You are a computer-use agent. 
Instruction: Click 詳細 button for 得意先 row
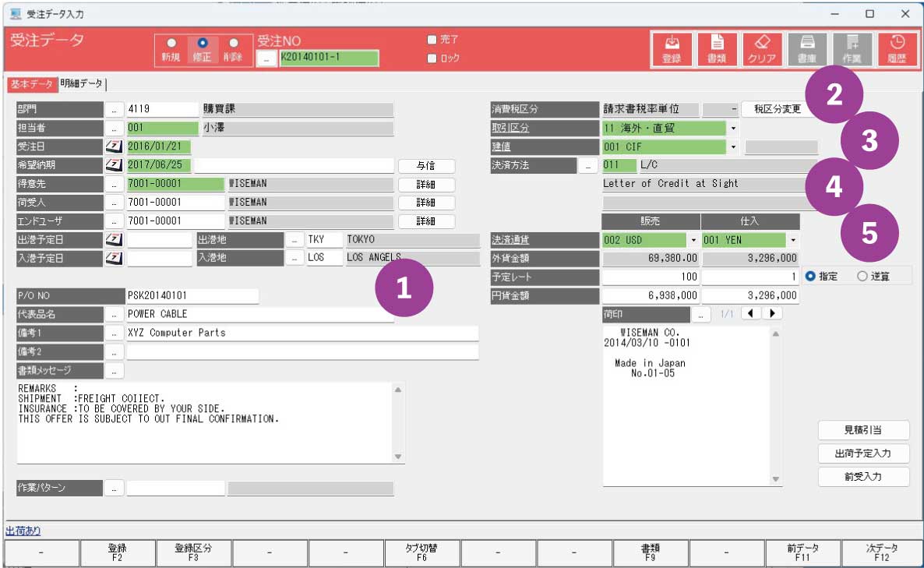coord(426,185)
